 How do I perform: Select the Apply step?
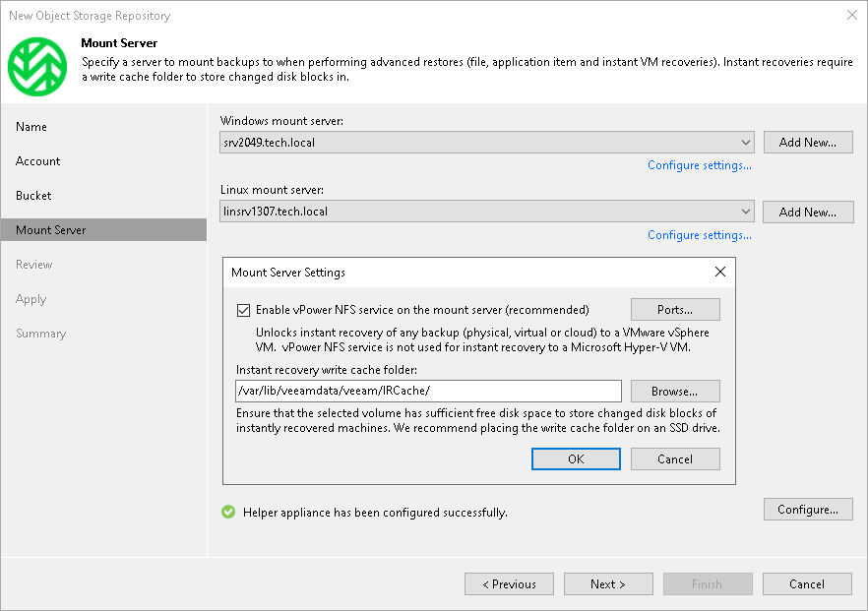(31, 299)
